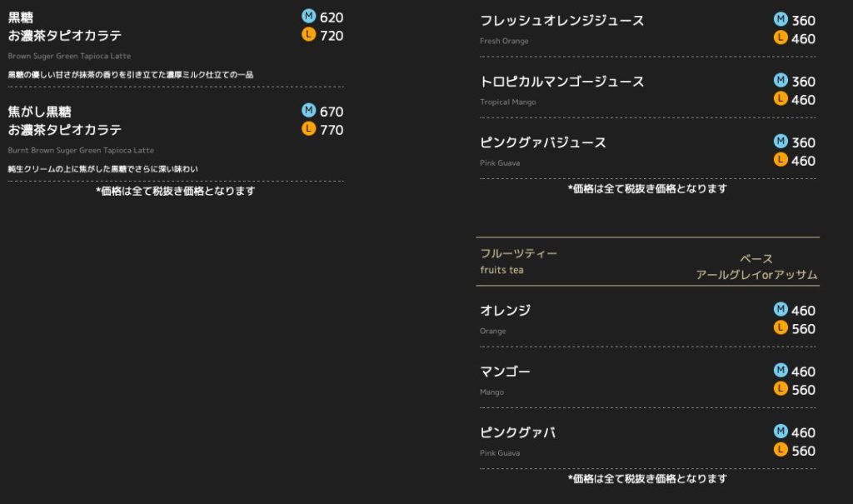The image size is (853, 504).
Task: Pick L size icon for Orange fruits tea
Action: tap(781, 328)
